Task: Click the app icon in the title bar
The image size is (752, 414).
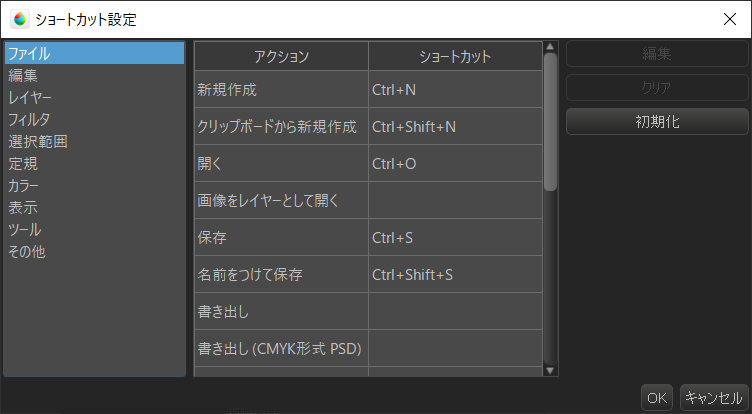Action: 20,19
